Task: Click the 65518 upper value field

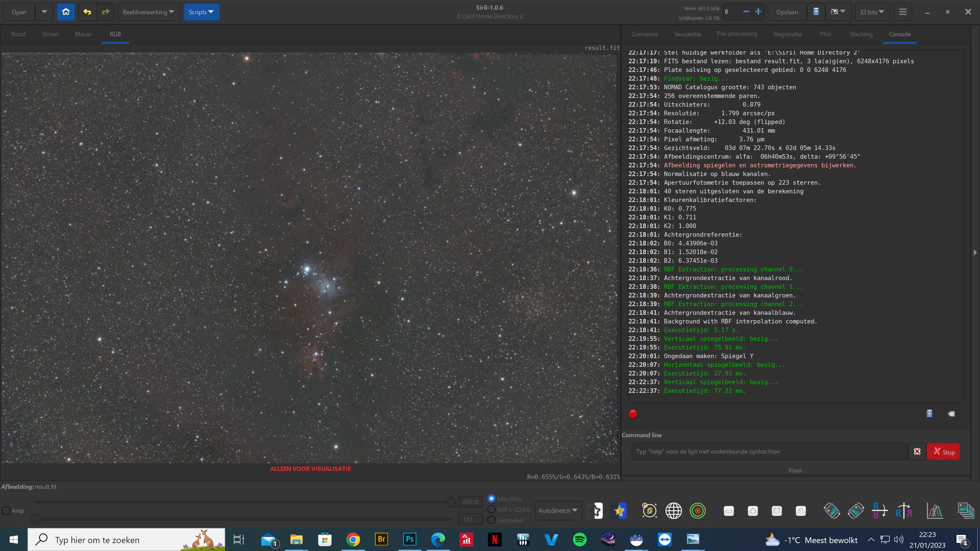Action: [471, 502]
